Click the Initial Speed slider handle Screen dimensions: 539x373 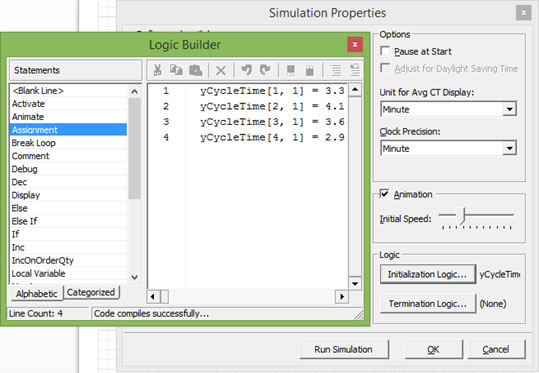(462, 216)
